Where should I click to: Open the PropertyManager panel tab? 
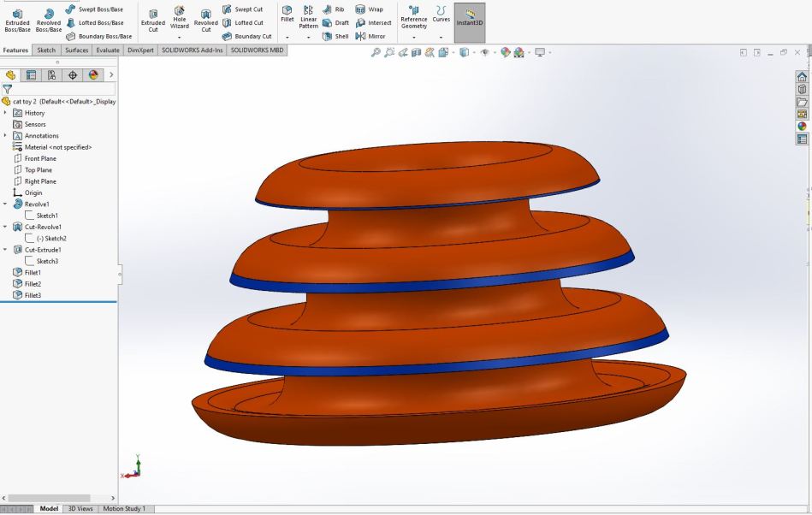32,75
